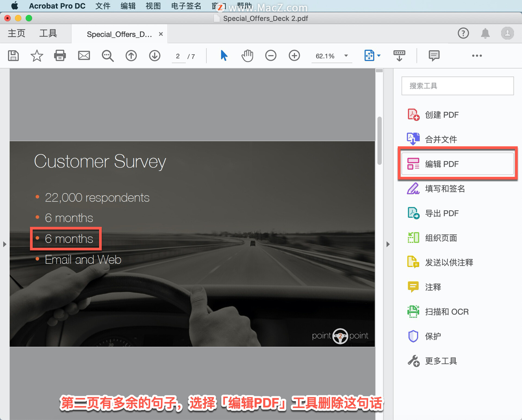The width and height of the screenshot is (522, 420).
Task: Click the fit page view icon
Action: click(369, 56)
